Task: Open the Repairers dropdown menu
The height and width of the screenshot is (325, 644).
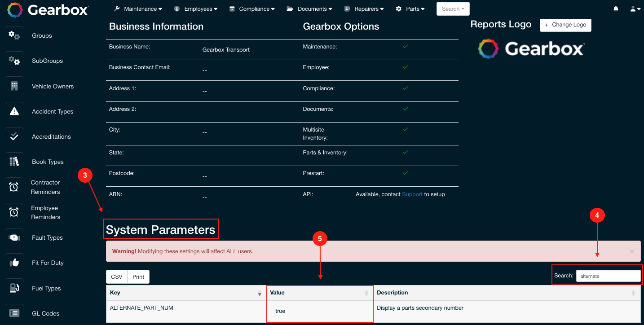Action: (364, 9)
